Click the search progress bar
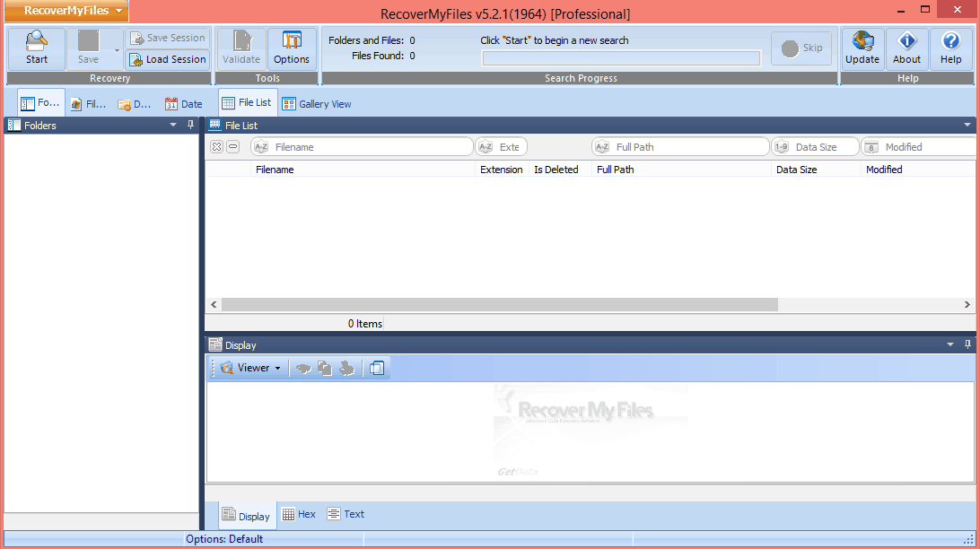 pyautogui.click(x=621, y=58)
